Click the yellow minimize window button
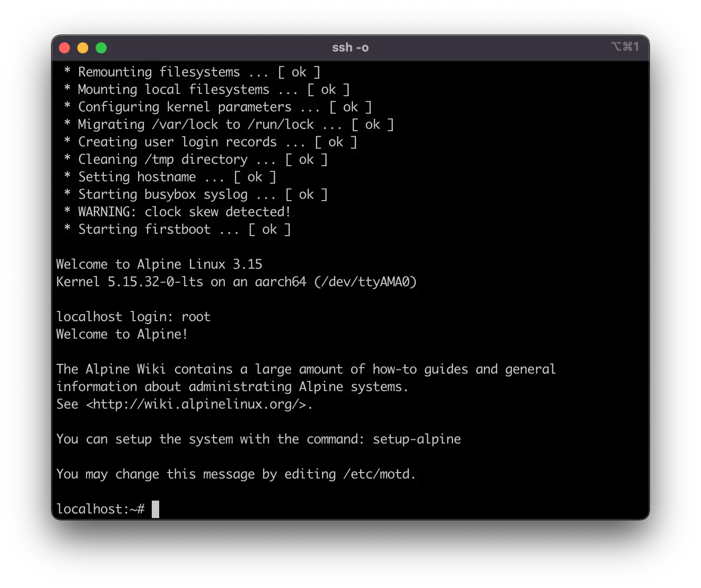Viewport: 701px width, 588px height. click(83, 48)
